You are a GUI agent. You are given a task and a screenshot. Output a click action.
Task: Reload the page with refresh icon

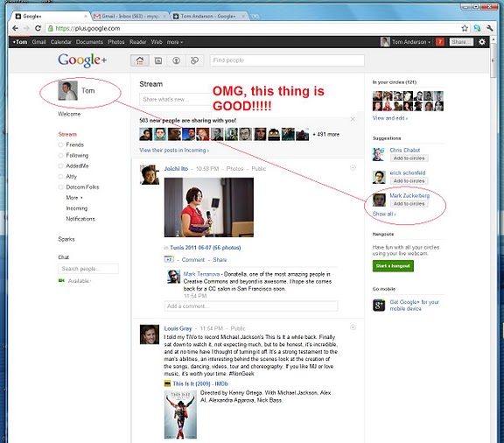[38, 28]
